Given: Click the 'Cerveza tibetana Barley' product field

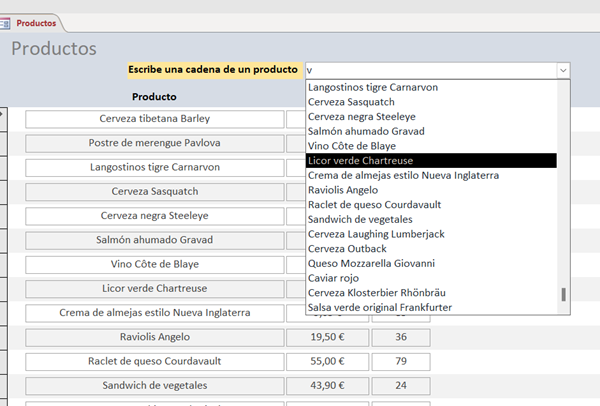Looking at the screenshot, I should 154,119.
